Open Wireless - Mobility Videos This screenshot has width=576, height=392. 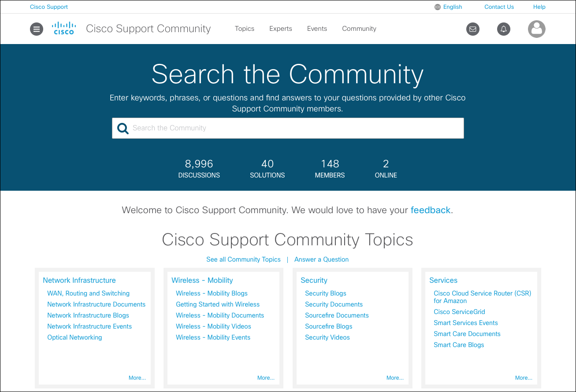point(213,326)
